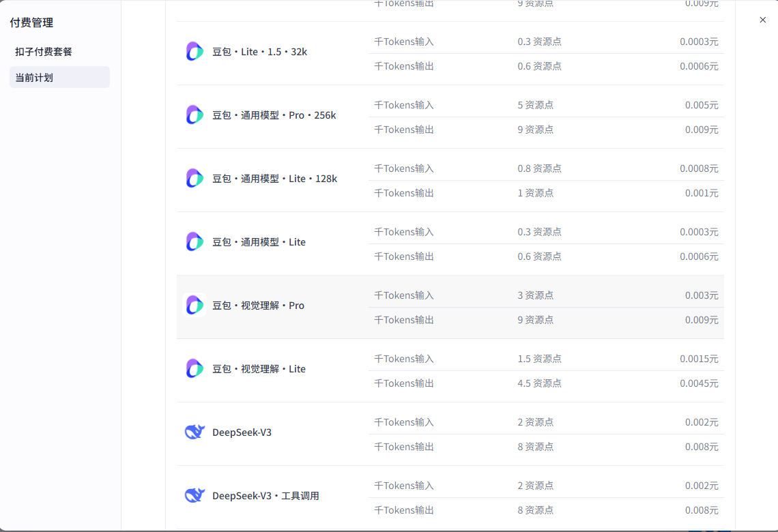Select 0.009元 output price of 豆包·视觉理解·Pro
This screenshot has width=778, height=532.
click(702, 321)
